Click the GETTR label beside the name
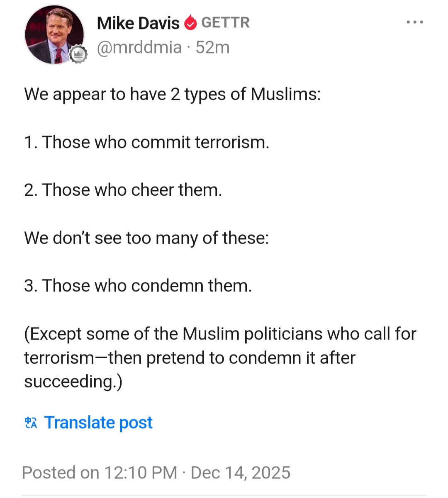 coord(225,23)
